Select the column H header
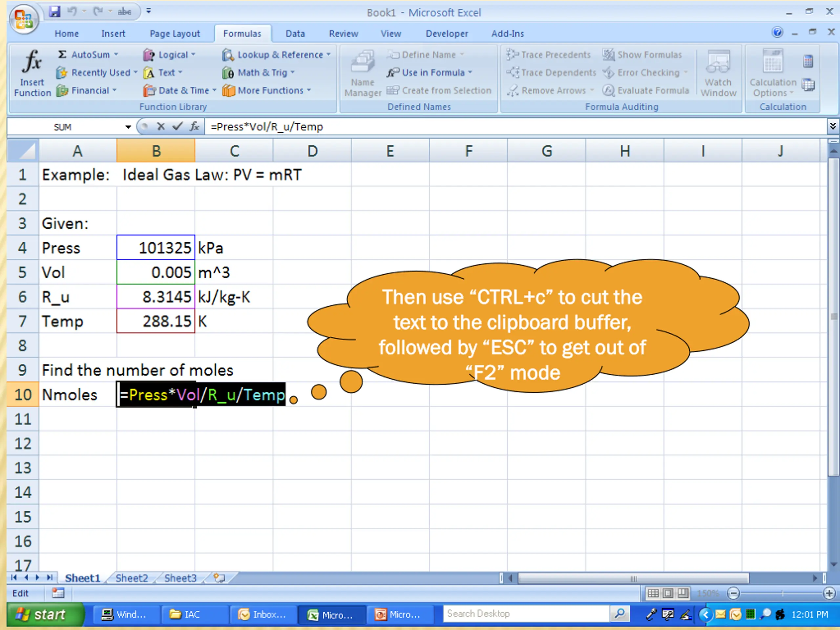 pyautogui.click(x=625, y=151)
